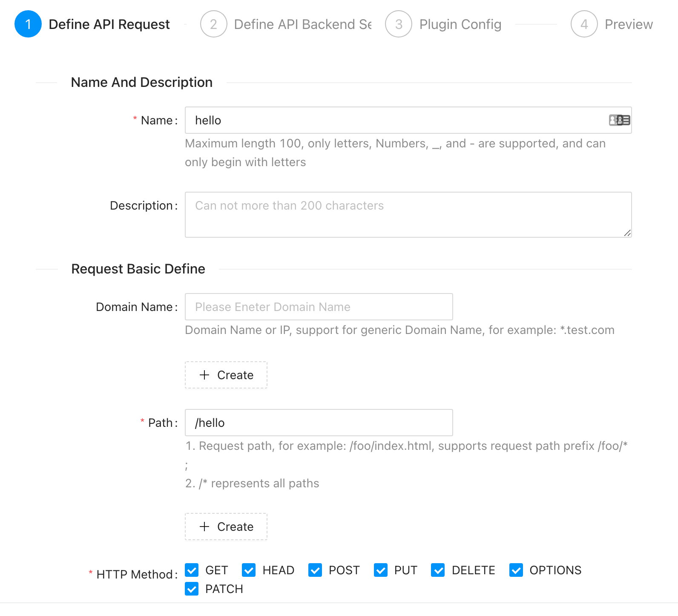This screenshot has height=616, width=678.
Task: Click the Description textarea resize handle
Action: (627, 233)
